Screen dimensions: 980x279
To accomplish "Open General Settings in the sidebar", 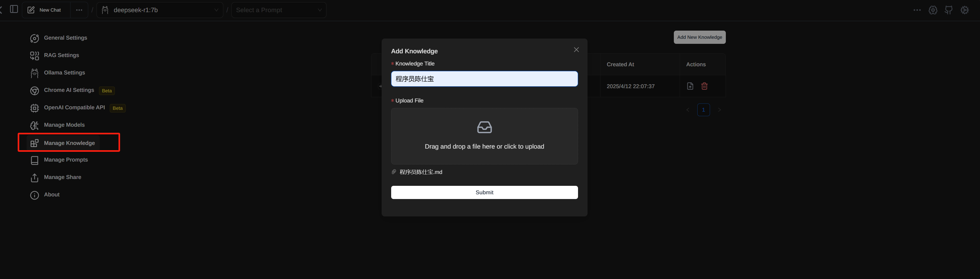I will (x=65, y=38).
